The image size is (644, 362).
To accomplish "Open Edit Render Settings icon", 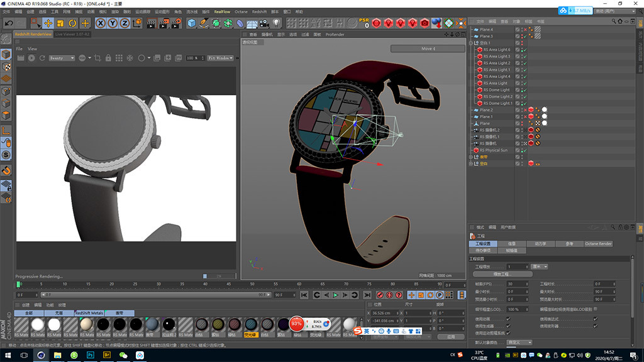I will coord(176,23).
